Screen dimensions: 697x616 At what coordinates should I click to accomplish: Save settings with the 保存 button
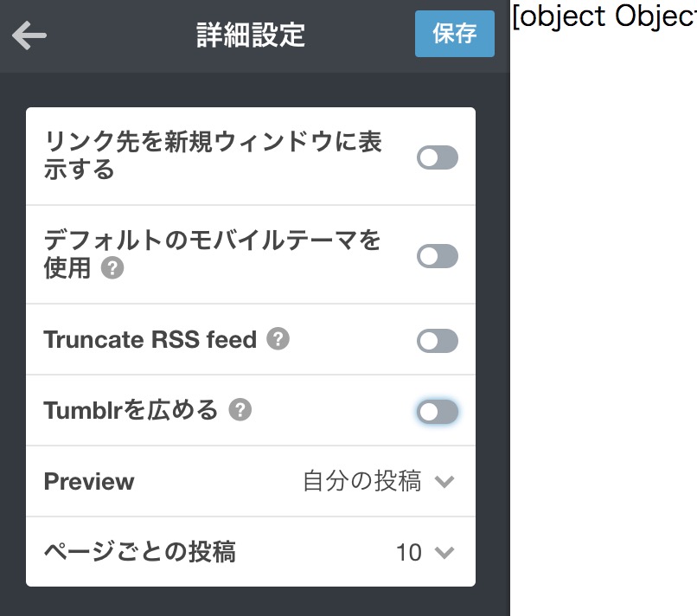tap(455, 34)
